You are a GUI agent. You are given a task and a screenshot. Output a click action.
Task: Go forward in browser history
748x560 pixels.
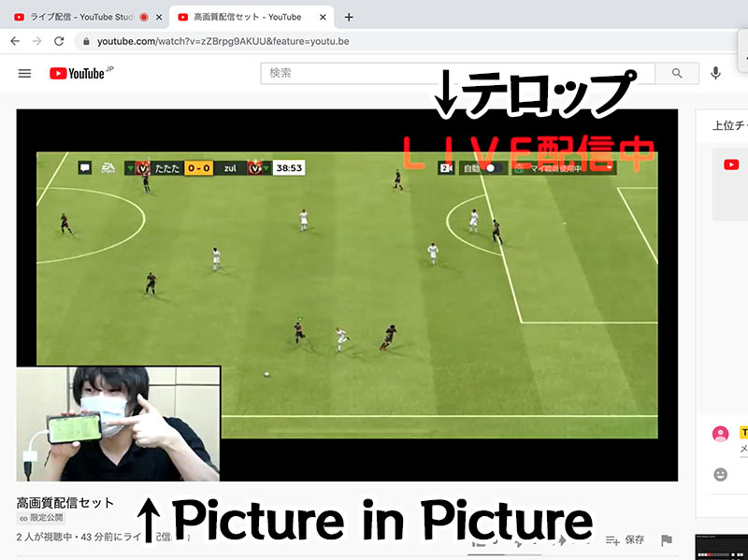[36, 41]
